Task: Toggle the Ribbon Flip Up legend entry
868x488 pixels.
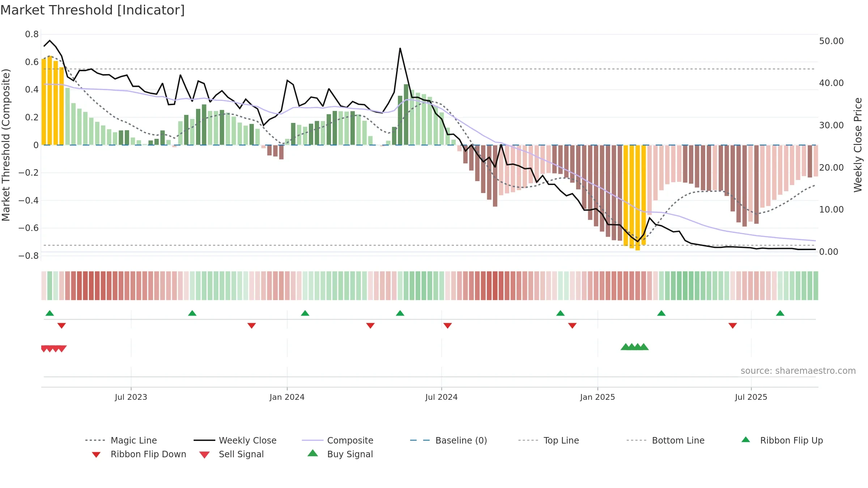Action: [782, 440]
